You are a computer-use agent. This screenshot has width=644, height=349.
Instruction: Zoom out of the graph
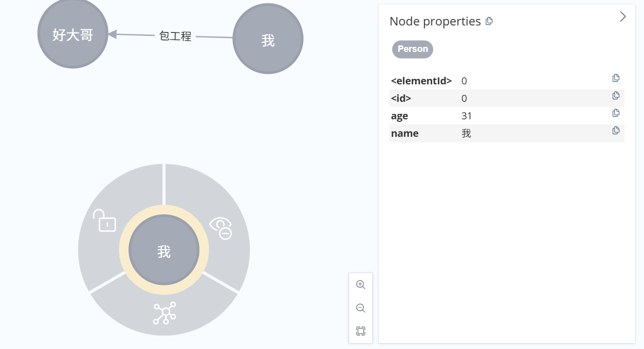(361, 308)
